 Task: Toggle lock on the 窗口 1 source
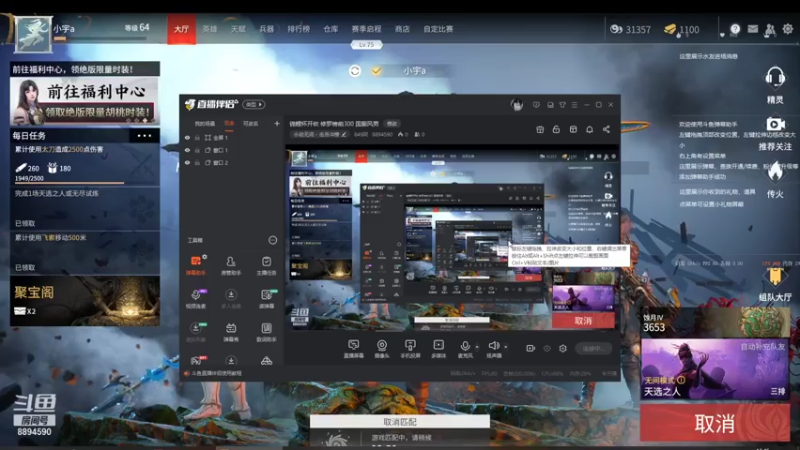[x=197, y=151]
